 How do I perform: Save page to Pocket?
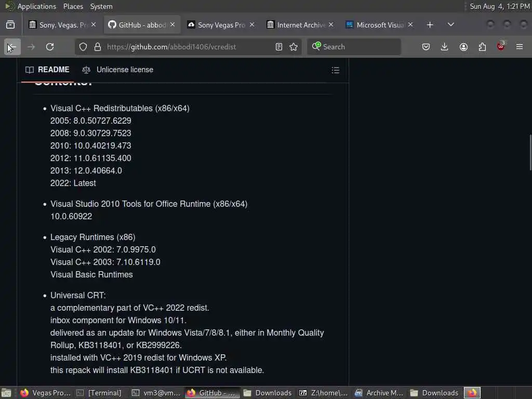tap(426, 47)
